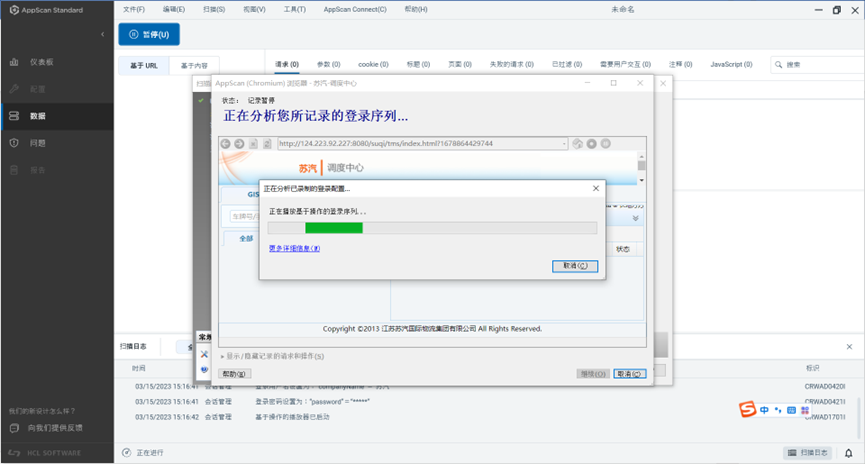Viewport: 865px width, 464px height.
Task: Switch to 基于内容 view tab
Action: click(x=194, y=66)
